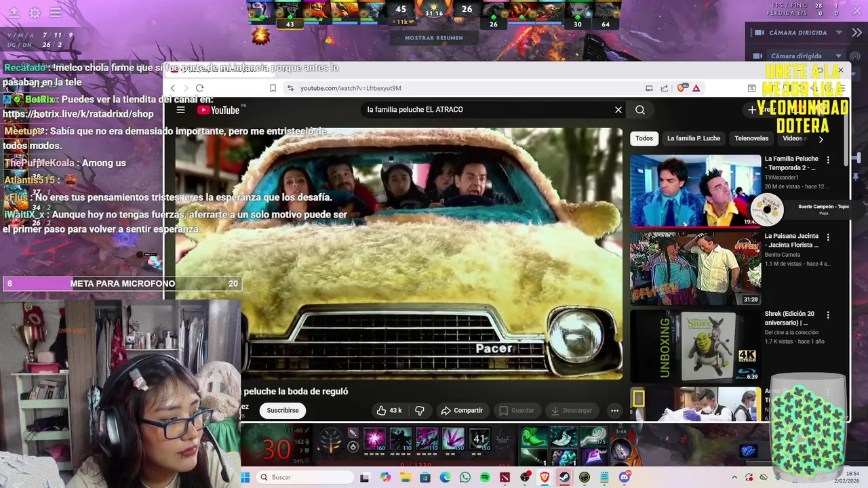Viewport: 868px width, 488px height.
Task: Open File Explorer from the taskbar
Action: [x=406, y=477]
